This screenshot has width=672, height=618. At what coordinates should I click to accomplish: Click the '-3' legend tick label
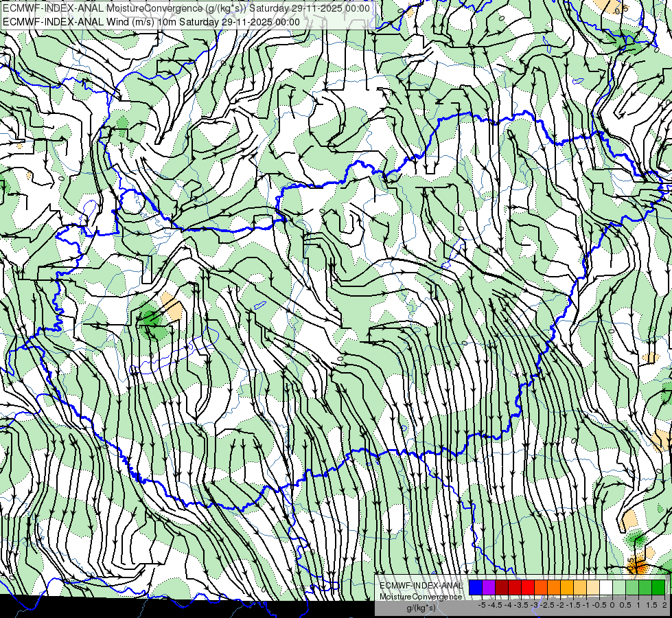pos(534,605)
